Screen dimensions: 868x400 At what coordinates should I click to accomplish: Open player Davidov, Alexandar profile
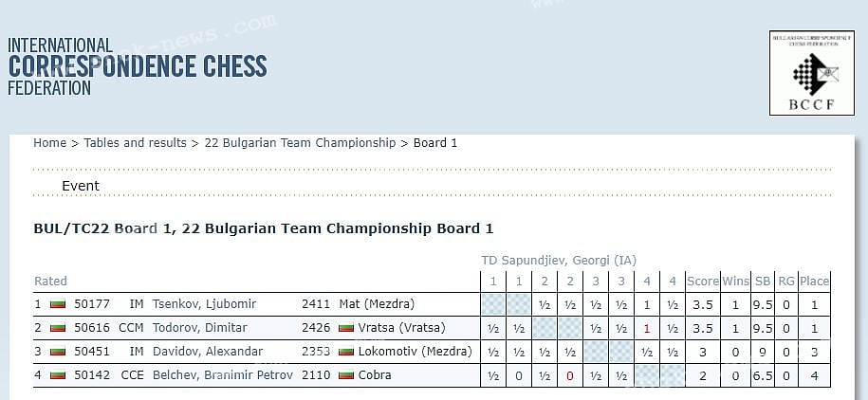point(208,352)
